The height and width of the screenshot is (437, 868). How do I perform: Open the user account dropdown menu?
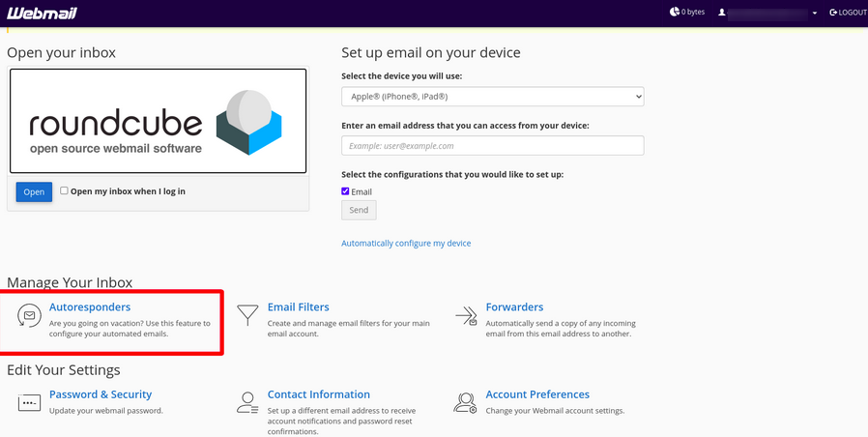(814, 14)
